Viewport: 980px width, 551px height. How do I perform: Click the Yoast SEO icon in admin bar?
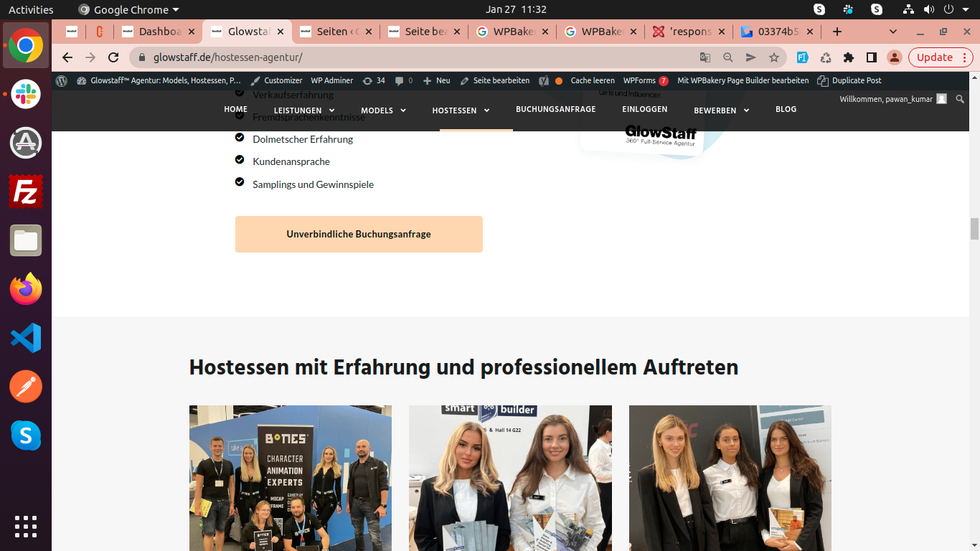tap(544, 81)
